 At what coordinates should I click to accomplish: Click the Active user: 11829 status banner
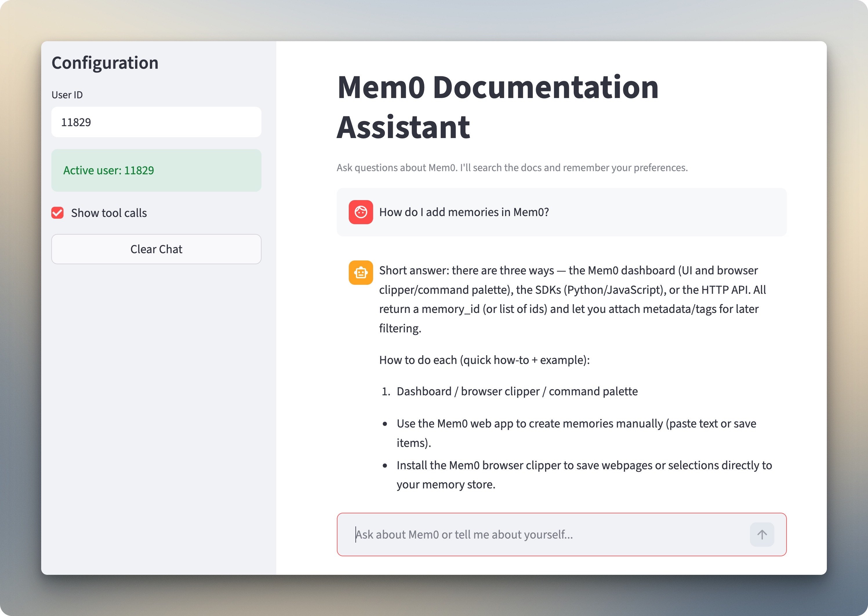click(x=156, y=170)
